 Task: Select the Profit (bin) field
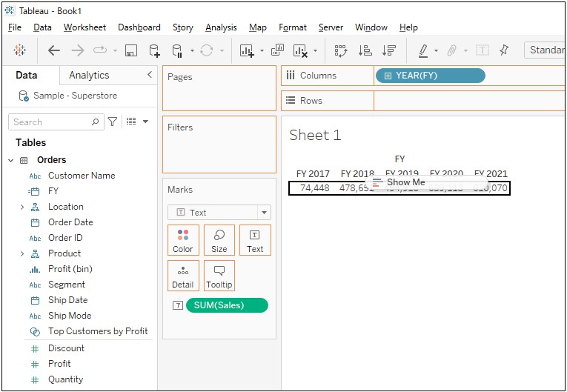pos(70,269)
